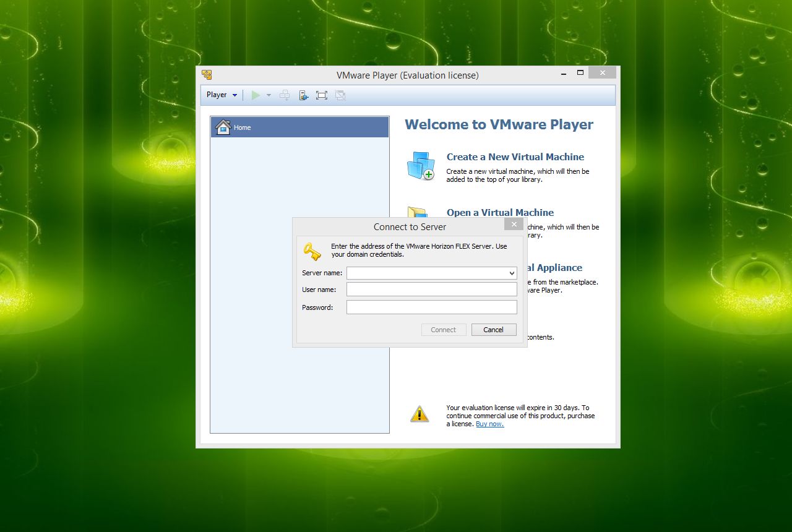Open Create a New Virtual Machine link
Screen dimensions: 792x532
click(x=515, y=157)
